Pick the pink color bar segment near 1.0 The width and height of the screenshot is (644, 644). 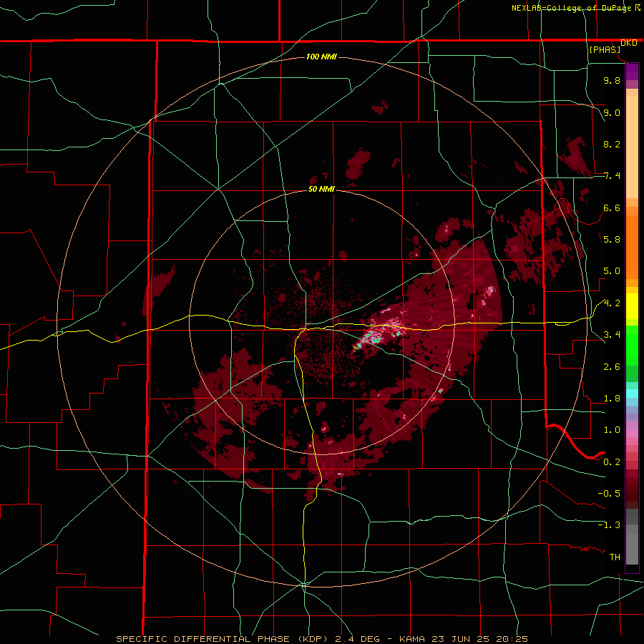pyautogui.click(x=632, y=434)
